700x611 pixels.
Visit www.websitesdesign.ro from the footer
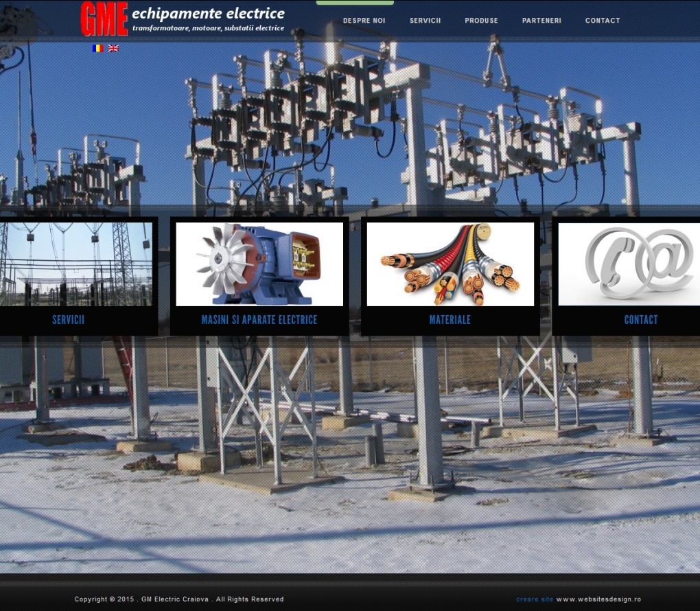point(598,599)
